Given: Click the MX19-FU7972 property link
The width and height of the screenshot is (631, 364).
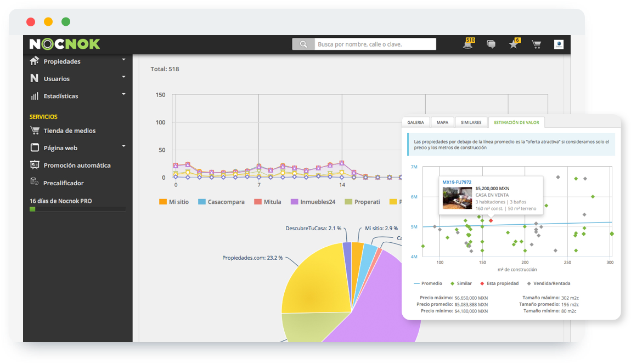Looking at the screenshot, I should (x=457, y=182).
